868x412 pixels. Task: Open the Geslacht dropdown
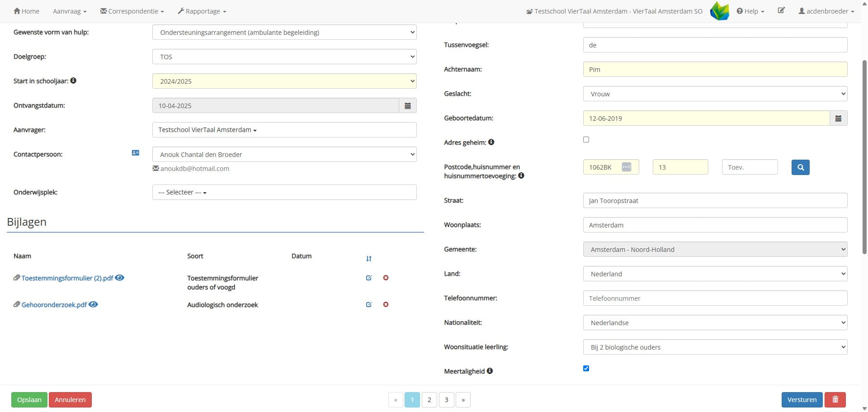715,94
